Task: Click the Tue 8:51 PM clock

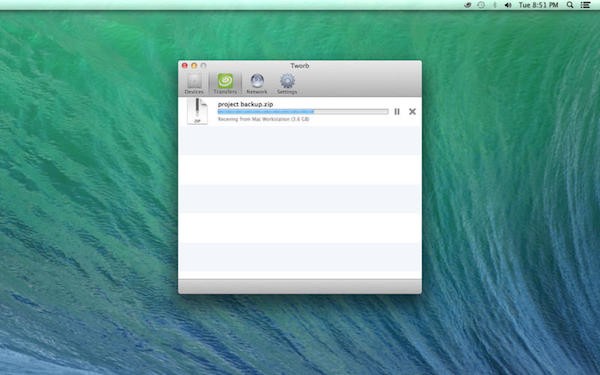Action: point(538,5)
